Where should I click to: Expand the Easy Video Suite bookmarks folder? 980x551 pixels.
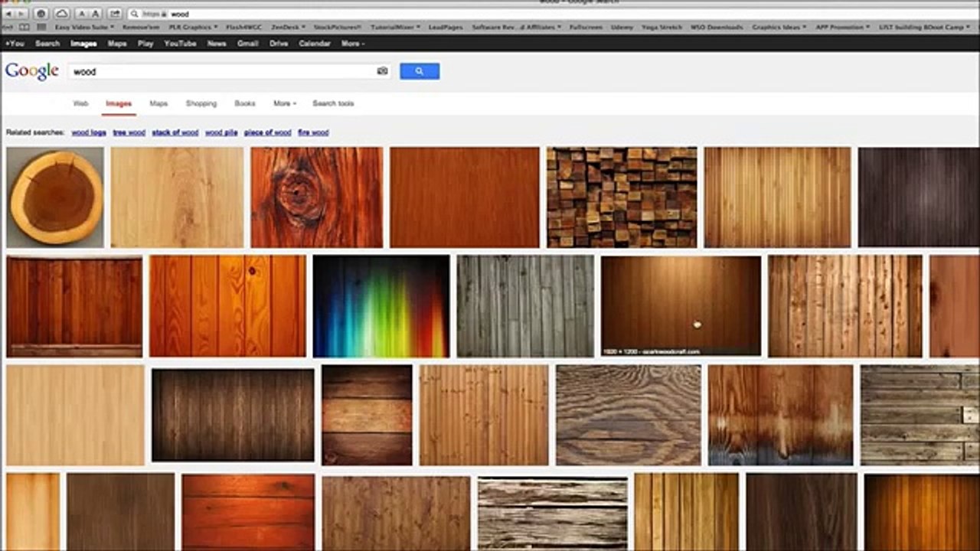[83, 27]
